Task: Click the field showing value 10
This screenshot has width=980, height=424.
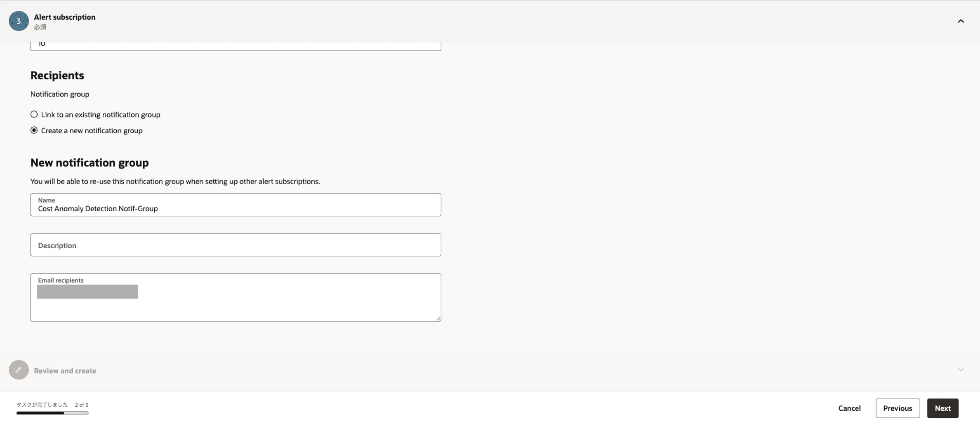Action: point(236,45)
